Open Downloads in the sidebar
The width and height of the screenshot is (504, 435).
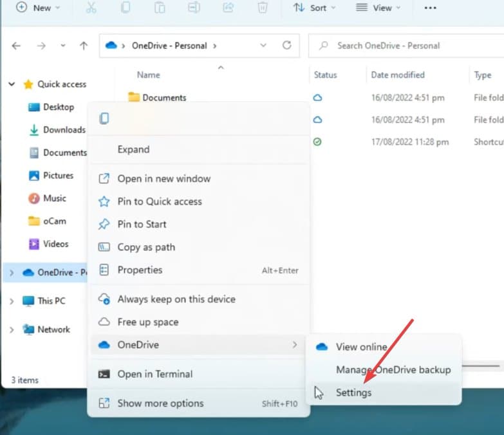[x=57, y=130]
